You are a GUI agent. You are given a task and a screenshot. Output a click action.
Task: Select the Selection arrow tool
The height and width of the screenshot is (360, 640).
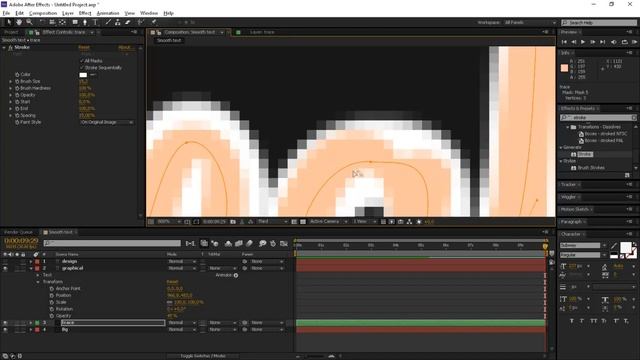[9, 22]
